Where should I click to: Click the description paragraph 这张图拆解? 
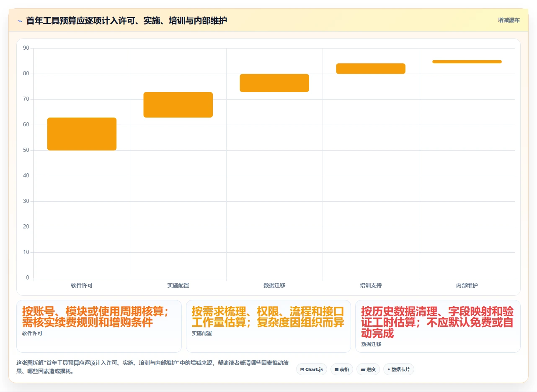152,367
